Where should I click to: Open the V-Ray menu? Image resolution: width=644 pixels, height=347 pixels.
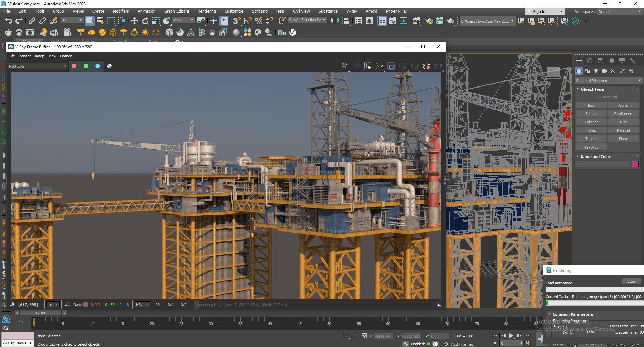(x=352, y=11)
